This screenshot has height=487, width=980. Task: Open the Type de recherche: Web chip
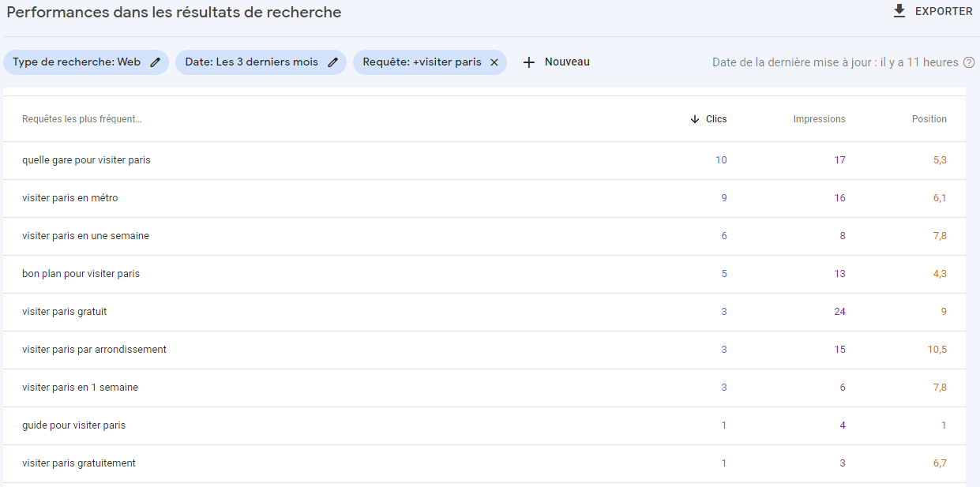click(x=77, y=62)
